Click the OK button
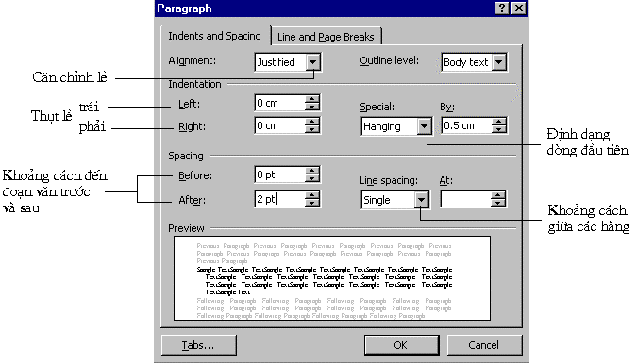This screenshot has height=364, width=637. [x=401, y=345]
